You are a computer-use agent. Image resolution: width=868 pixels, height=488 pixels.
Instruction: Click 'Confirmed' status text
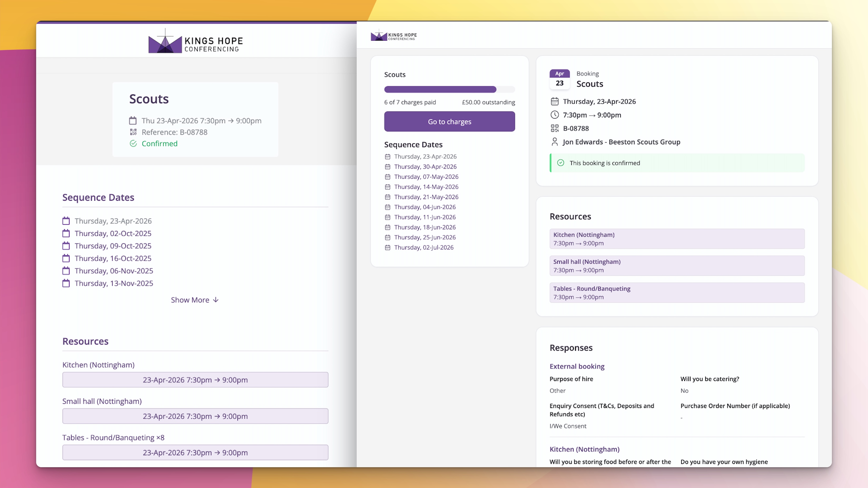click(x=159, y=143)
